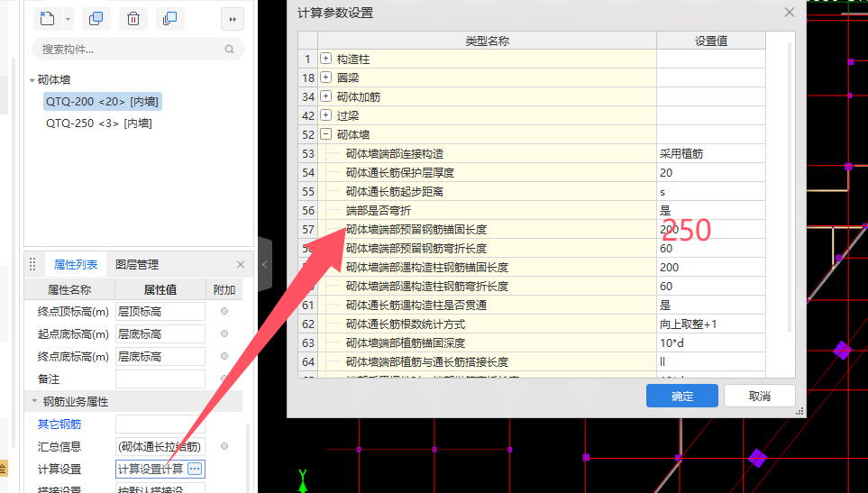Expand the 圈梁 row
The height and width of the screenshot is (493, 868).
[326, 78]
